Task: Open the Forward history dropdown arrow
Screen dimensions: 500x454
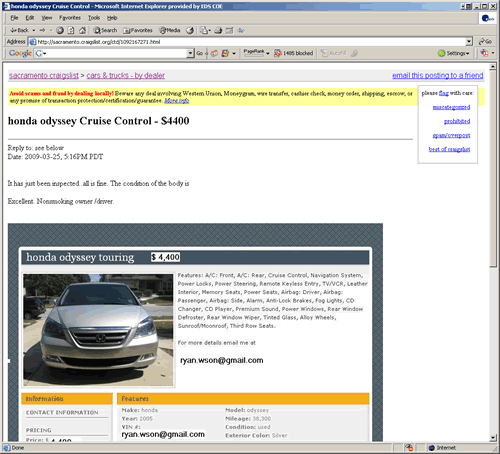Action: [51, 30]
